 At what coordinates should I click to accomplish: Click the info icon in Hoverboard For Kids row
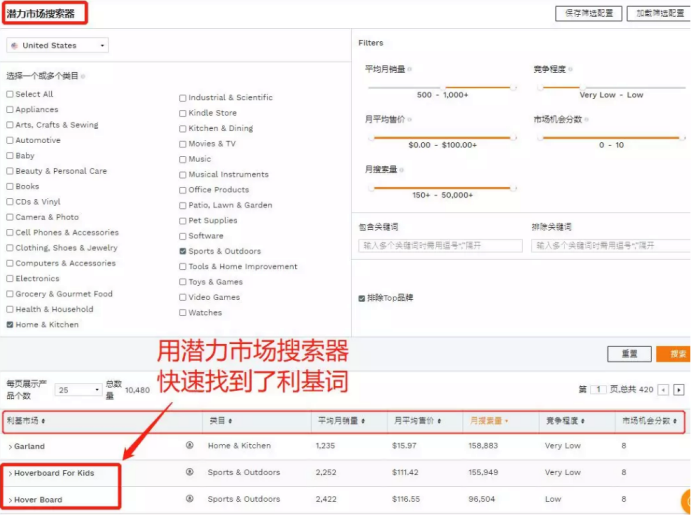click(189, 472)
